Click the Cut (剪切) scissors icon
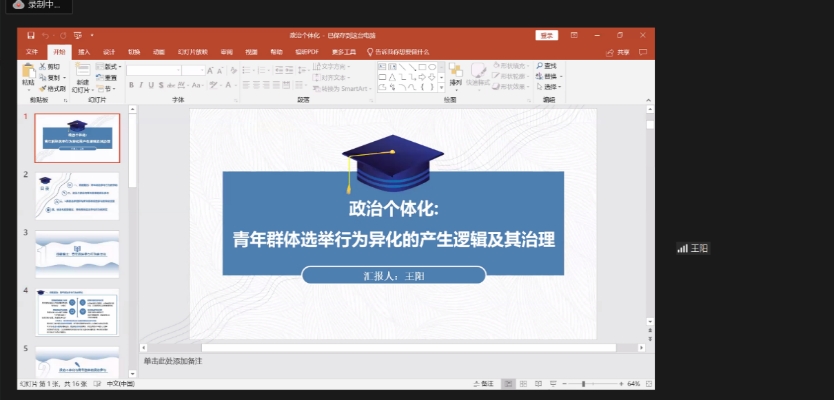The height and width of the screenshot is (400, 834). click(43, 66)
